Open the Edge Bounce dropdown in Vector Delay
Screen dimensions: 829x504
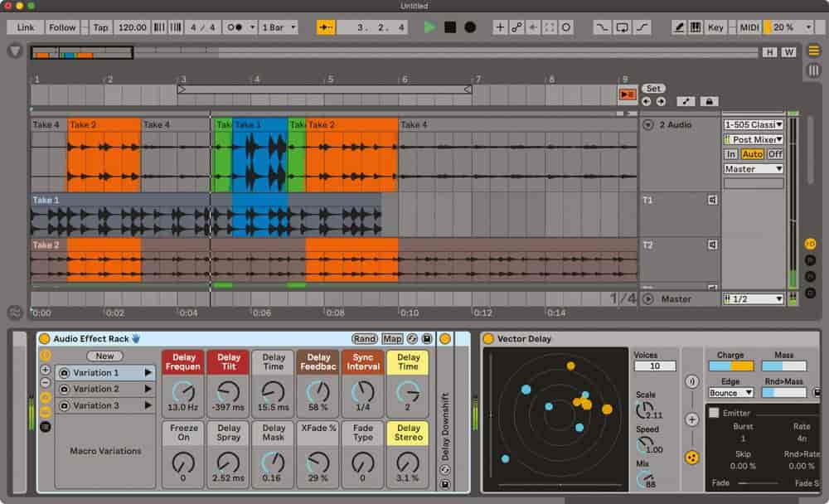(x=730, y=392)
